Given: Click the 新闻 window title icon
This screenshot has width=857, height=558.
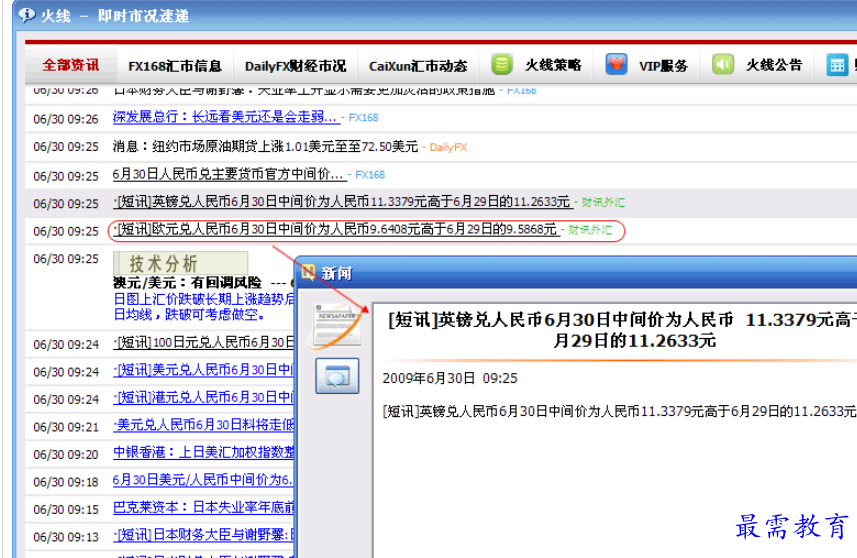Looking at the screenshot, I should pos(308,272).
